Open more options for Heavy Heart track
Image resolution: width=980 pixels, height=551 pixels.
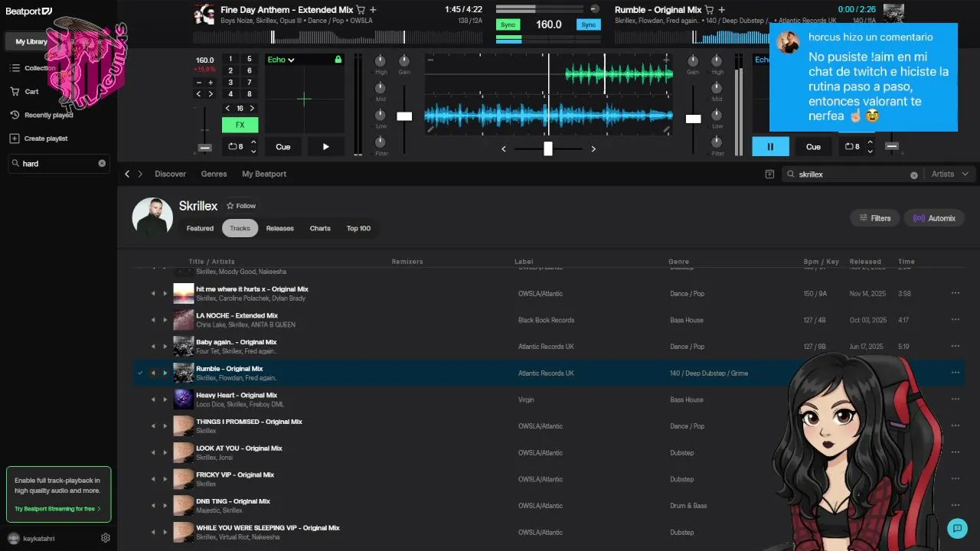coord(955,399)
